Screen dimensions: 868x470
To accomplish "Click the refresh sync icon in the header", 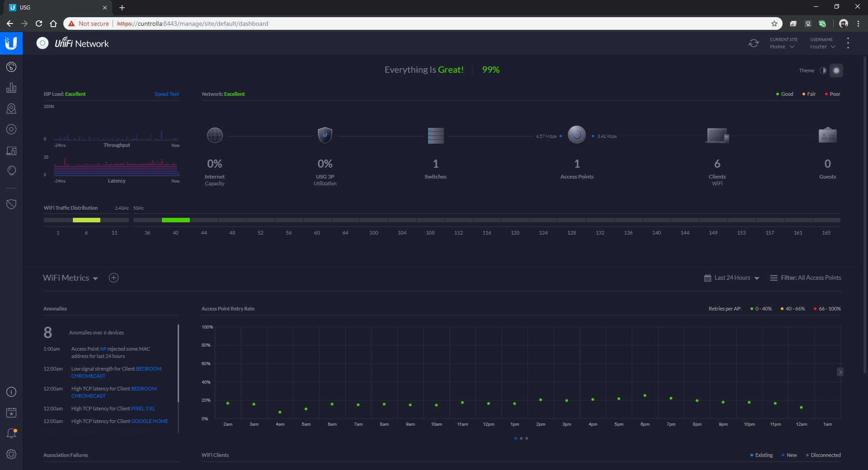I will (754, 43).
